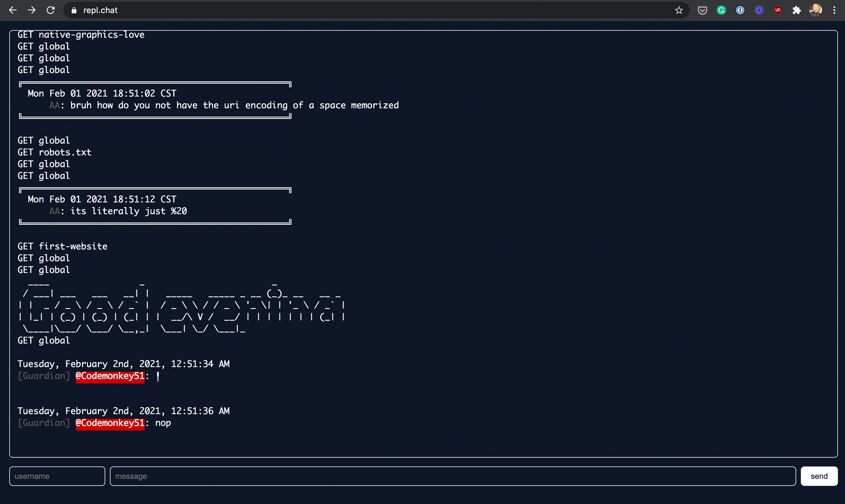Open Chrome's three-dot menu
Screen dimensions: 845x504
(x=834, y=10)
